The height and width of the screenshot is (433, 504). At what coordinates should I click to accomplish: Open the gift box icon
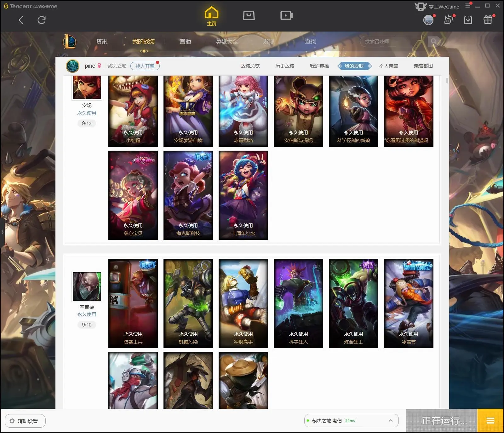[x=488, y=20]
